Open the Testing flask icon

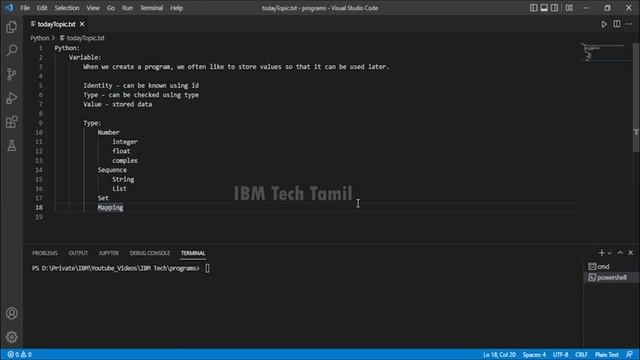click(x=11, y=145)
